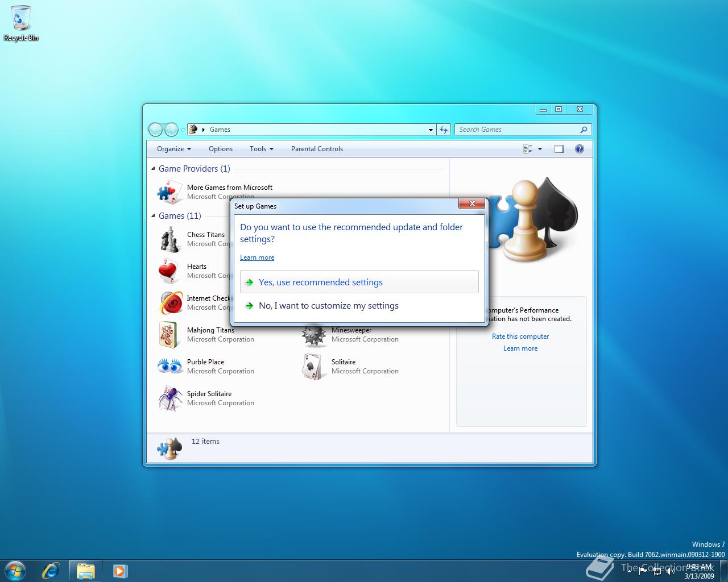Click the search magnifier icon
The image size is (728, 582).
tap(584, 130)
